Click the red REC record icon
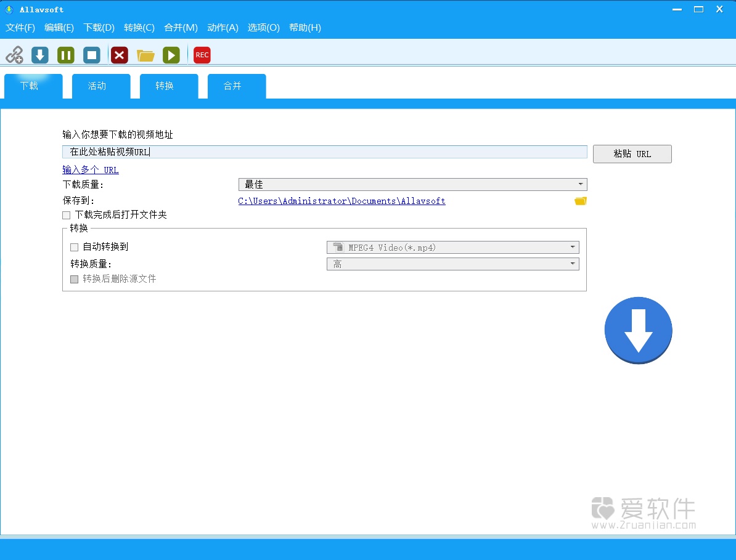This screenshot has width=736, height=560. click(202, 55)
